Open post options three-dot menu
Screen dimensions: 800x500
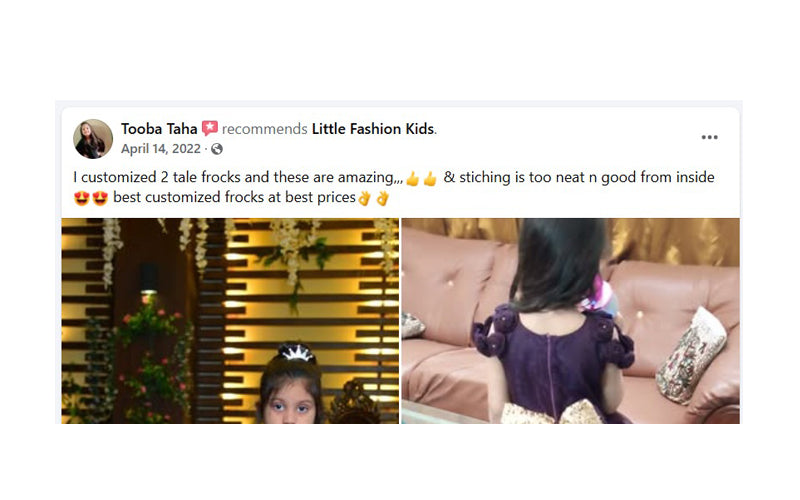coord(709,137)
